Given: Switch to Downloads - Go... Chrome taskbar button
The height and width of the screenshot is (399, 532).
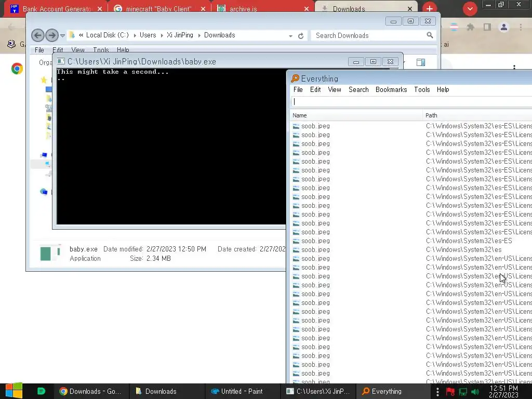Looking at the screenshot, I should [x=91, y=391].
